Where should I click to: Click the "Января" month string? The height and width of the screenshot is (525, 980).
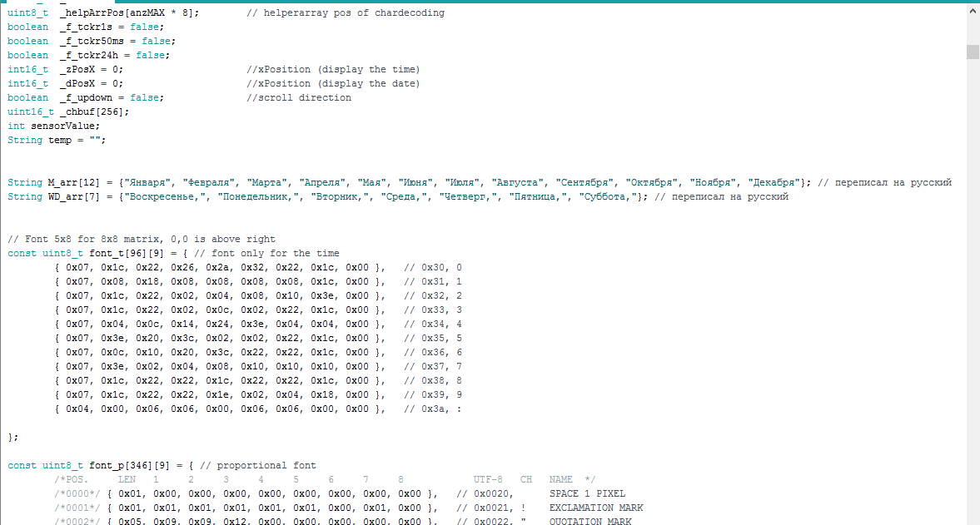point(147,183)
